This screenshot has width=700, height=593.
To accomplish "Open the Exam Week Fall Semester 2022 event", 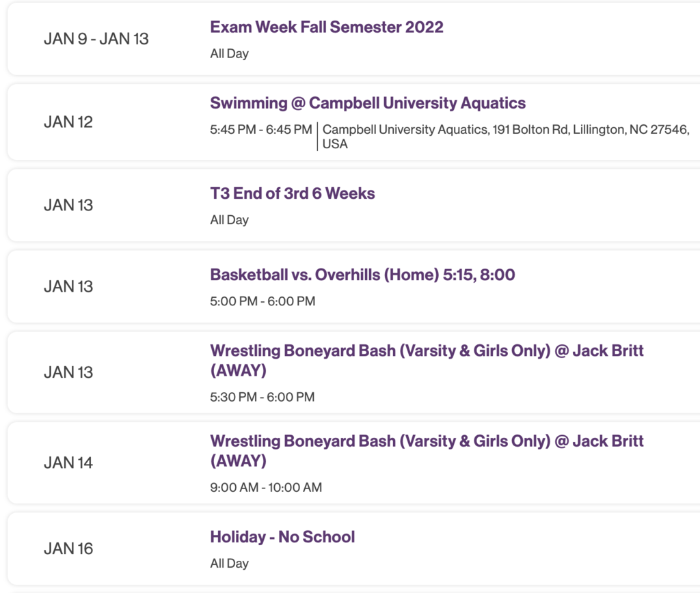I will pyautogui.click(x=326, y=27).
